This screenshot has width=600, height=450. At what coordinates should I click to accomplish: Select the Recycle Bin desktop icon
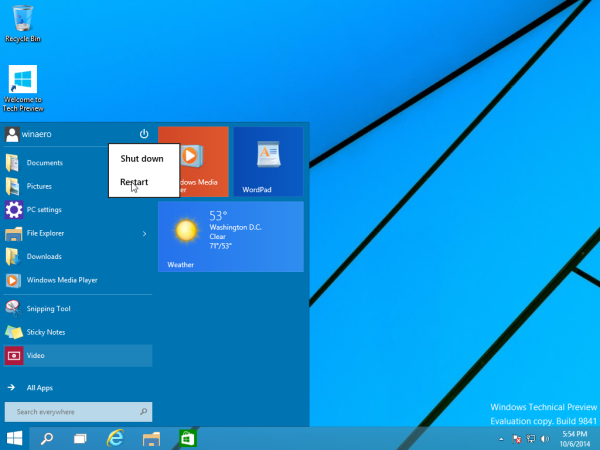(x=23, y=24)
